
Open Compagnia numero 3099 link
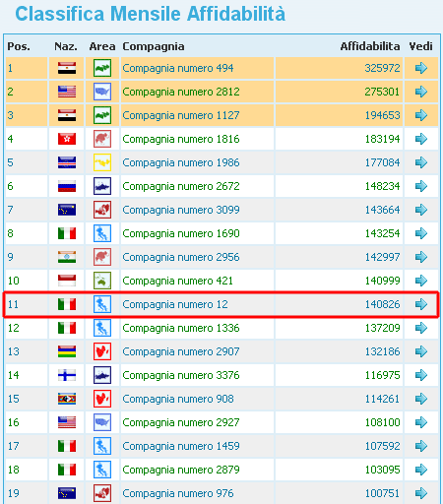coord(181,210)
